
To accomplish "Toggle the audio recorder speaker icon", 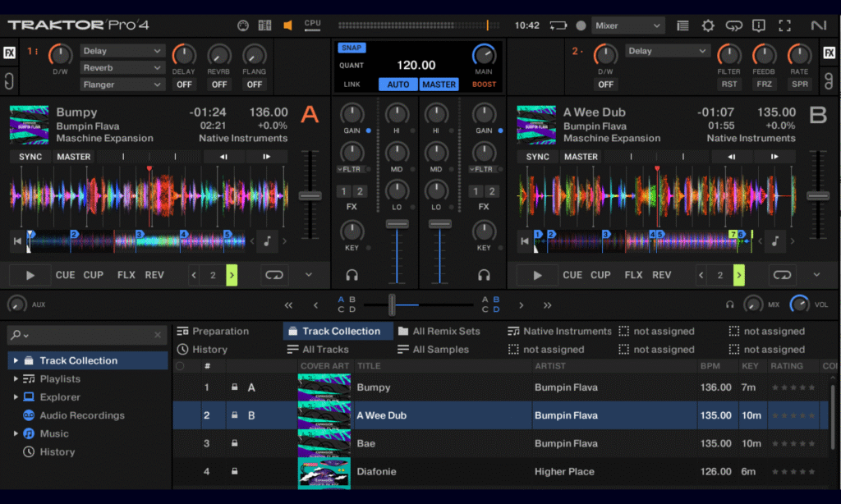I will (x=287, y=25).
